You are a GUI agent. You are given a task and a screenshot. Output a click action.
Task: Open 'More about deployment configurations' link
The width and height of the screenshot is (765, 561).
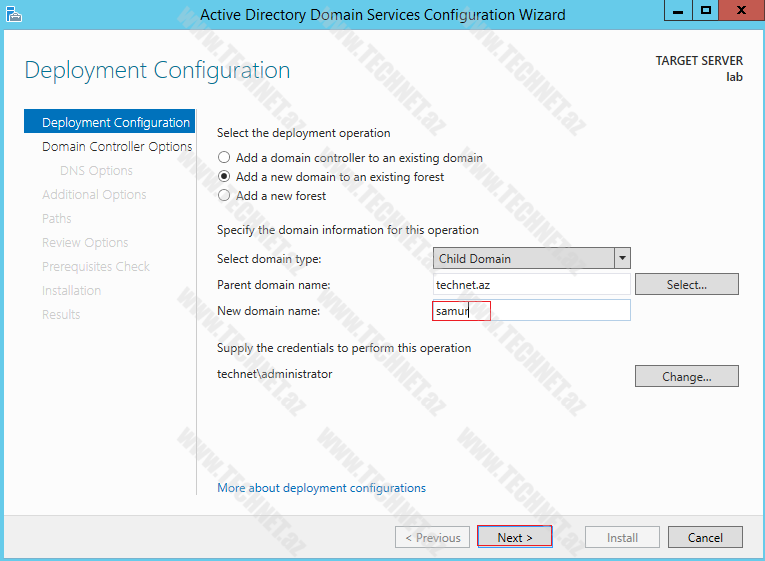(x=321, y=488)
